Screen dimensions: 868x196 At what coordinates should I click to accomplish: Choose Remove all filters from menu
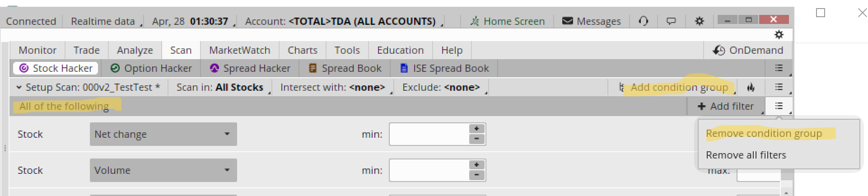746,155
